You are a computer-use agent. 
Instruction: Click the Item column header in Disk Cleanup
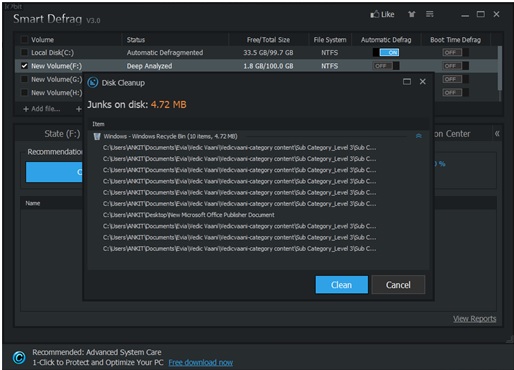tap(98, 124)
